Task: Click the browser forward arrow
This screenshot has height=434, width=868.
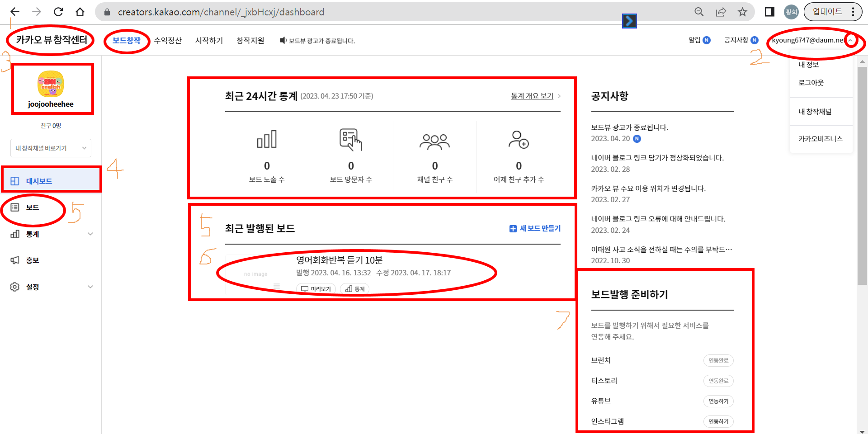Action: tap(37, 12)
